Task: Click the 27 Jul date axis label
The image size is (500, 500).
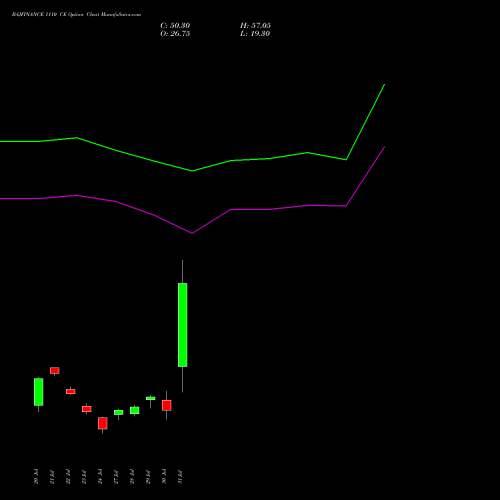Action: tap(116, 477)
